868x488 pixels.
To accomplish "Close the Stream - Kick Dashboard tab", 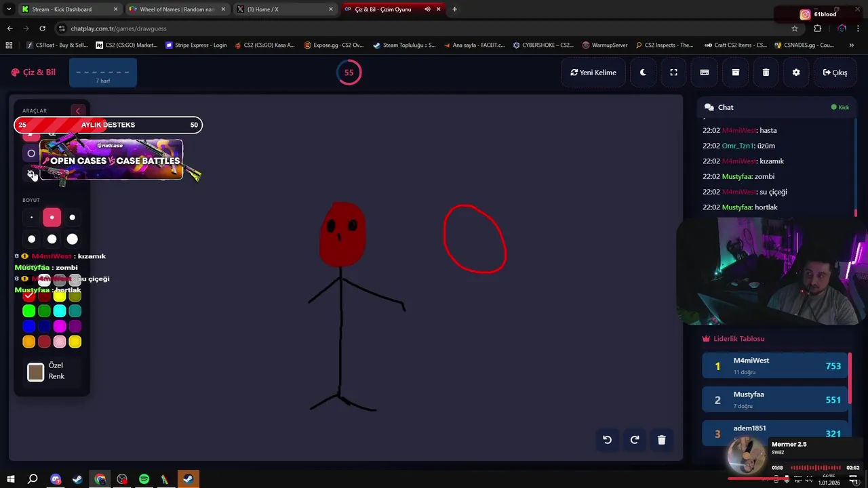I will 115,9.
